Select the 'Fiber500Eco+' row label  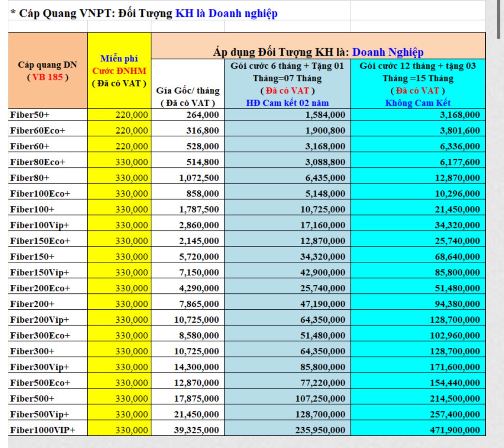point(40,383)
